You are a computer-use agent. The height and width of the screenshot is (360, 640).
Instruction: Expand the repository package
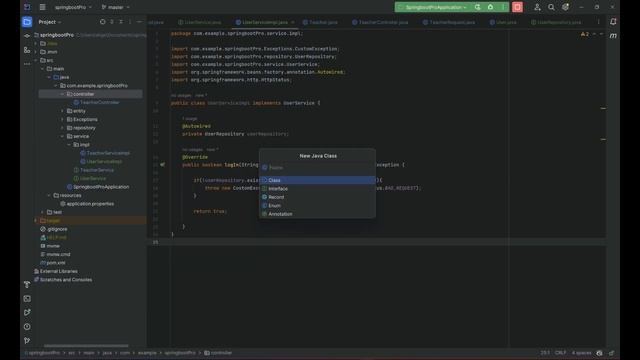point(62,128)
